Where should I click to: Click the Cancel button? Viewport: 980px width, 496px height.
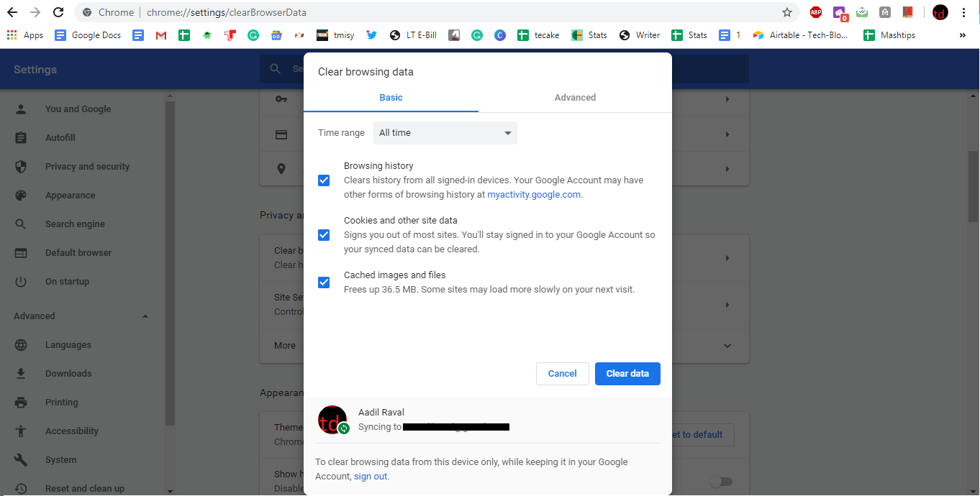(563, 374)
